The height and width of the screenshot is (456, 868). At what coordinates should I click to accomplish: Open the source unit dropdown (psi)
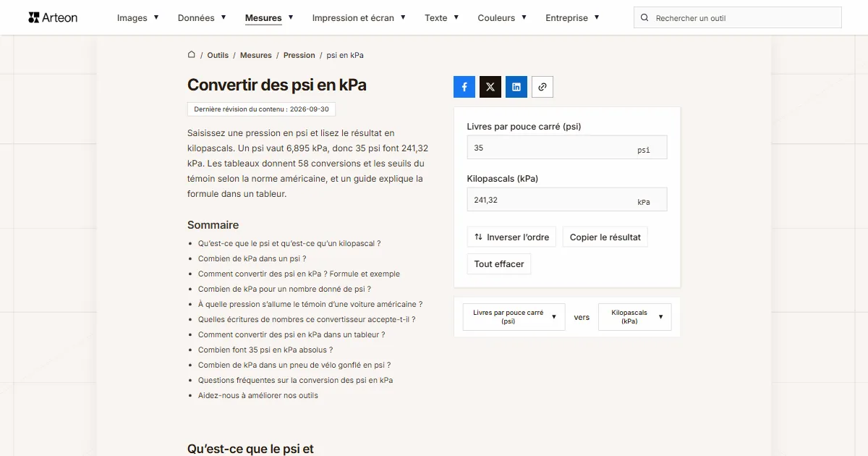point(514,317)
